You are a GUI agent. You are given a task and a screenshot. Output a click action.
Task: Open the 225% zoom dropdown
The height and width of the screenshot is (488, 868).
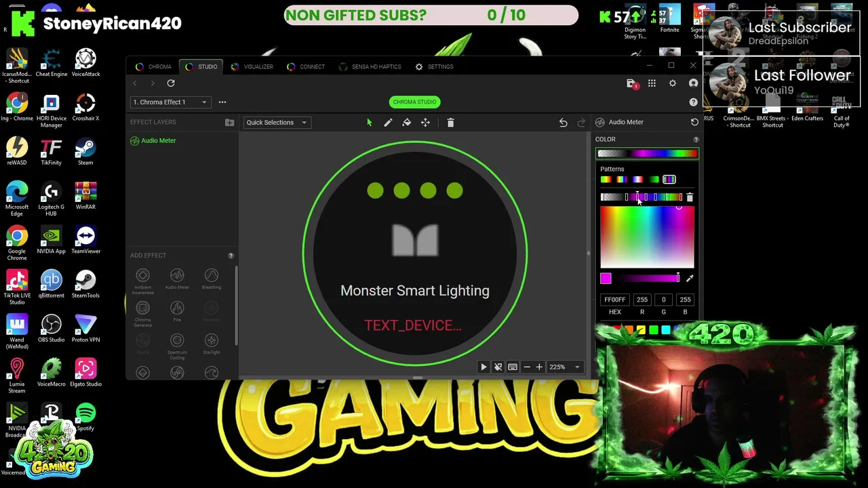tap(565, 367)
